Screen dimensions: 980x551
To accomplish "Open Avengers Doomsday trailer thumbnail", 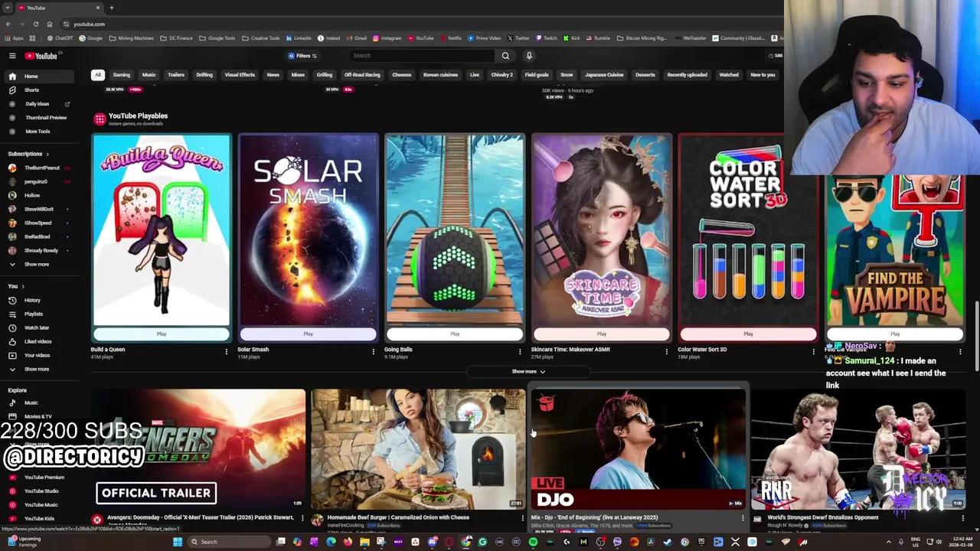I will [x=199, y=449].
